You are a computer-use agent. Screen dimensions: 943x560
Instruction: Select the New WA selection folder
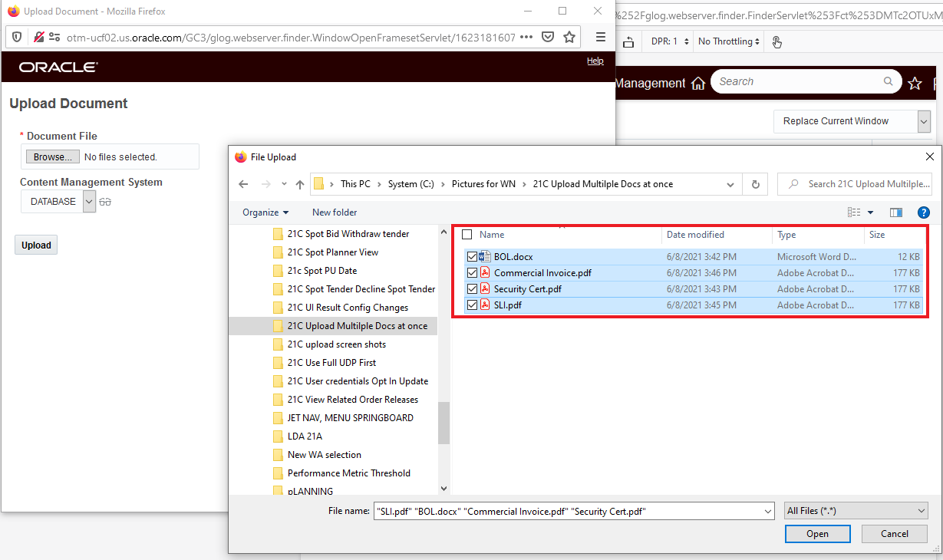click(324, 455)
